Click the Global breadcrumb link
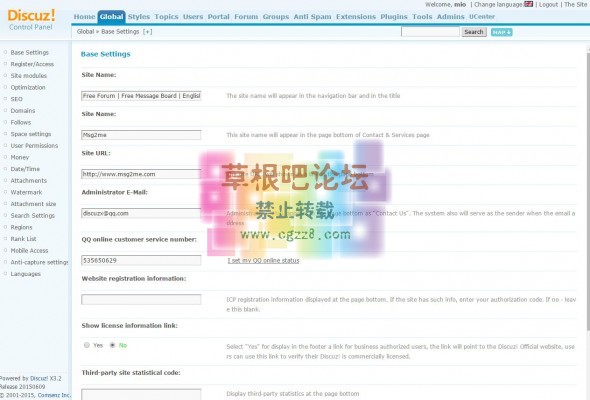The image size is (590, 400). [x=85, y=32]
